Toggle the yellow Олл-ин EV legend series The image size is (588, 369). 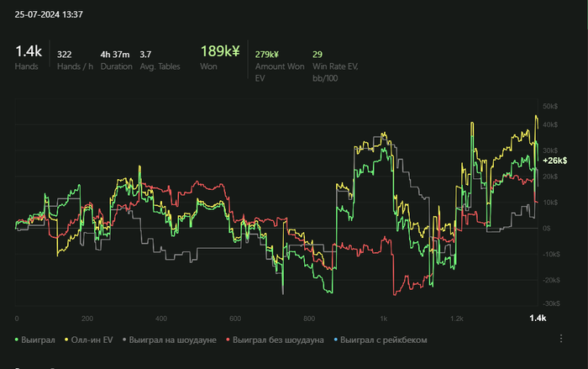(88, 340)
